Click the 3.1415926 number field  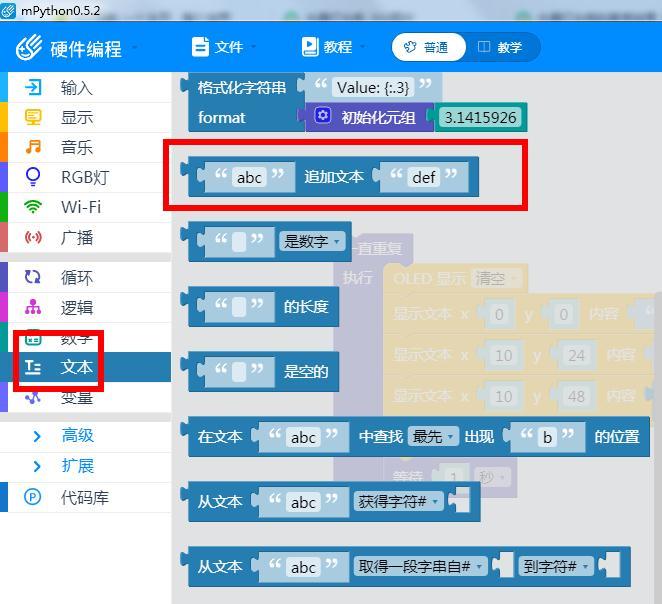481,117
